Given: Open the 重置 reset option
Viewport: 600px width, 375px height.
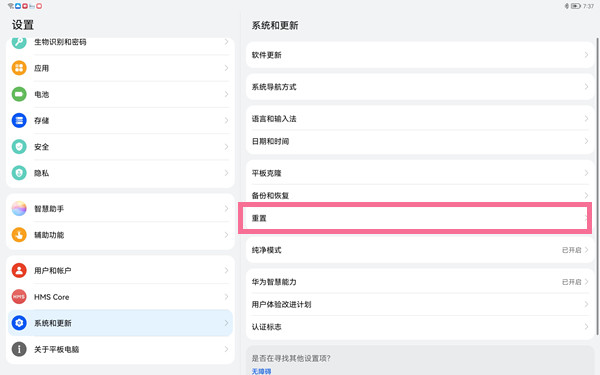Looking at the screenshot, I should (415, 218).
